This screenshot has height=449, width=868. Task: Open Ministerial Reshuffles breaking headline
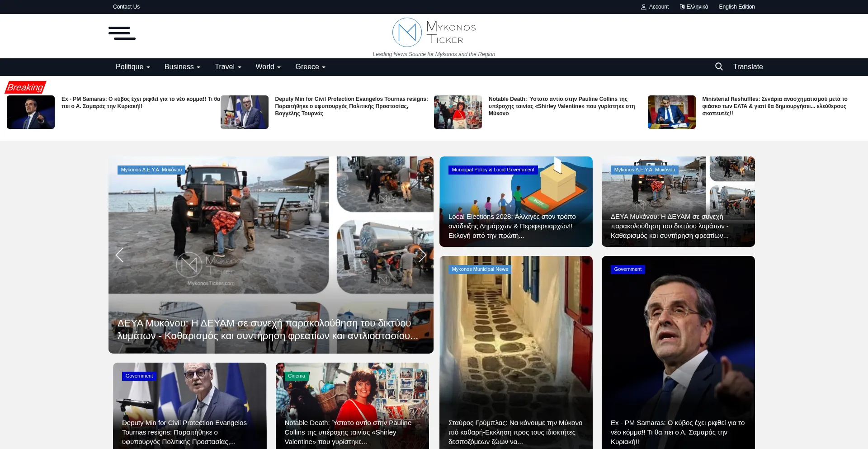pyautogui.click(x=774, y=106)
